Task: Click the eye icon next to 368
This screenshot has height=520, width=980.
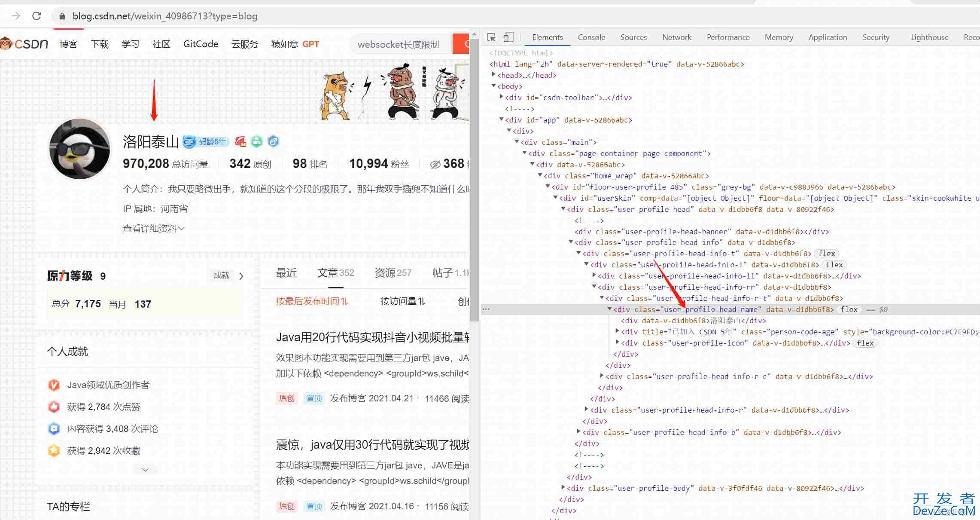Action: [435, 164]
